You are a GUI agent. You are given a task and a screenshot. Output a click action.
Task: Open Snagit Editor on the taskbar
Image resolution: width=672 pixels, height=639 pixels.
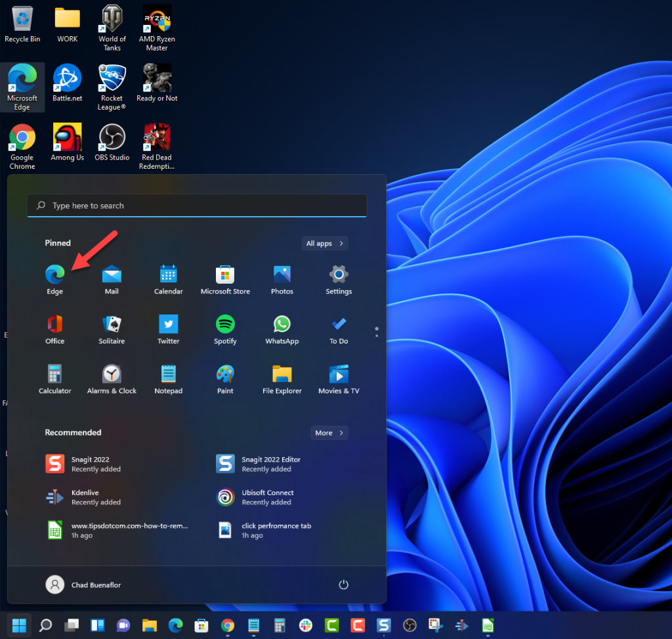pyautogui.click(x=383, y=626)
